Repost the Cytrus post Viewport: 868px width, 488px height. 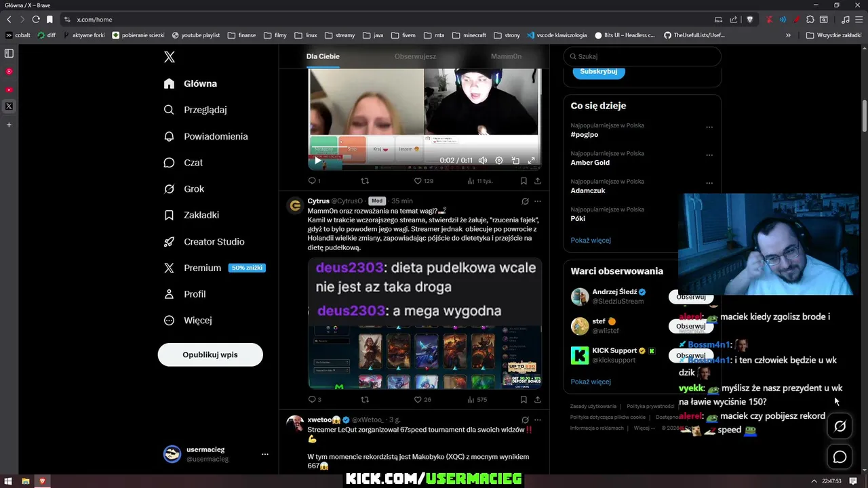(x=365, y=400)
